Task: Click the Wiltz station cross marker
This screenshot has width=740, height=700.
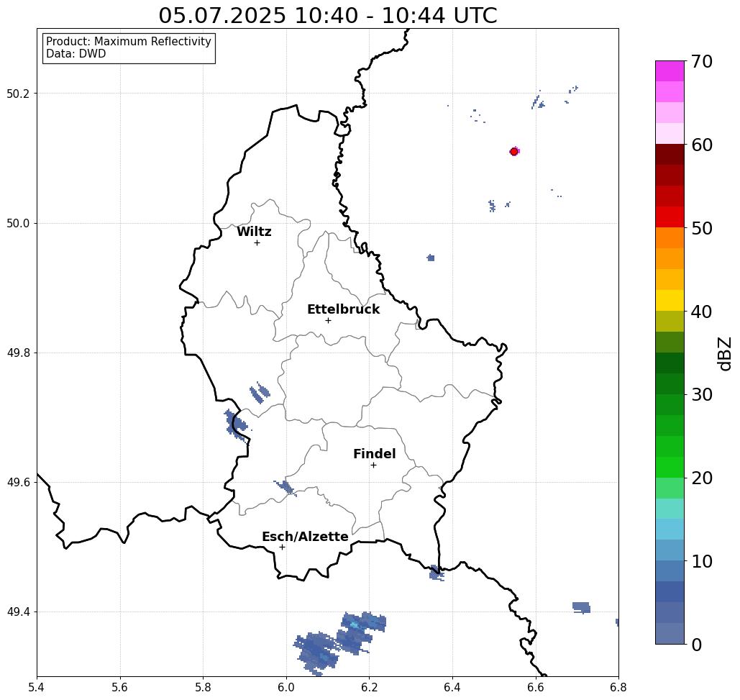Action: [257, 242]
